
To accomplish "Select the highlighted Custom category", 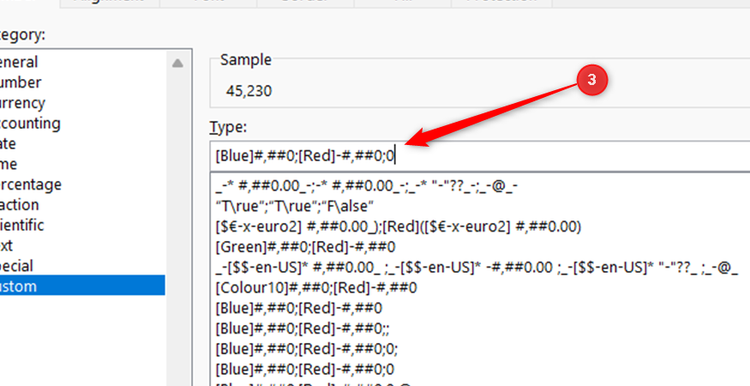I will click(82, 286).
